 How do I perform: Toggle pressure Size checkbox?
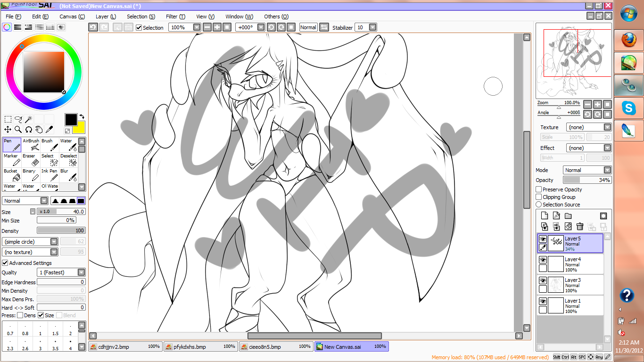[x=41, y=315]
